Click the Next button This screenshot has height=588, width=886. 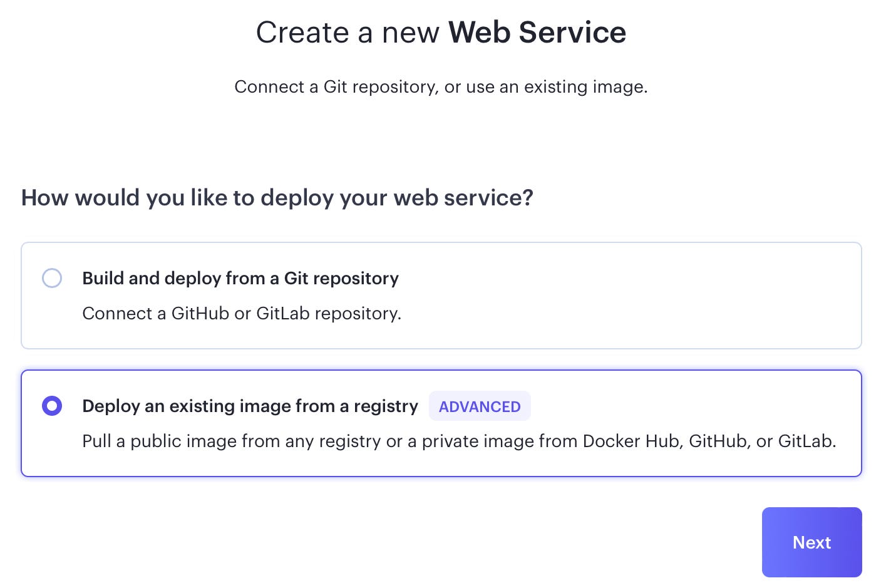811,542
